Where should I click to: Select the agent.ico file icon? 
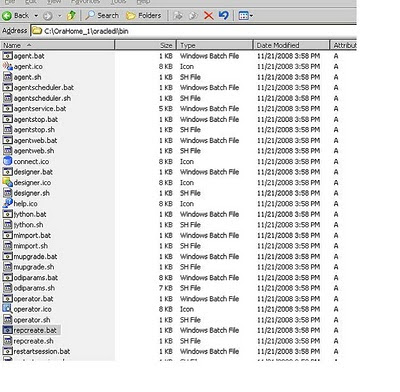(8, 66)
